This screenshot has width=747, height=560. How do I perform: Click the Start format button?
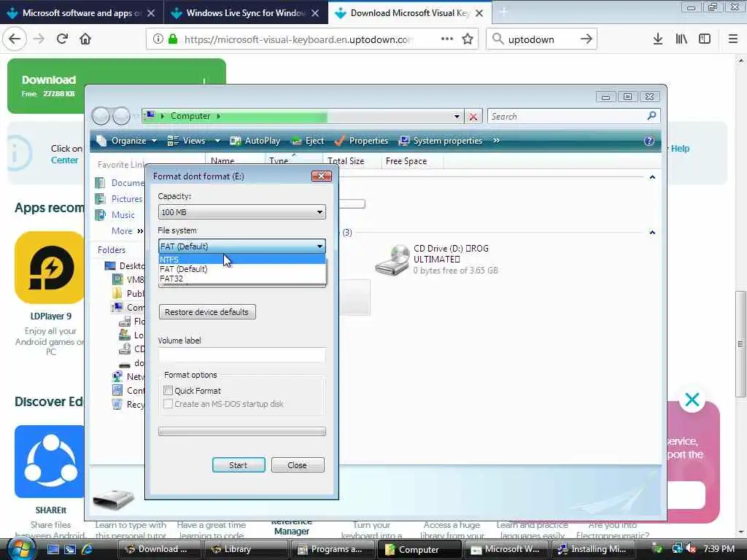pyautogui.click(x=239, y=464)
